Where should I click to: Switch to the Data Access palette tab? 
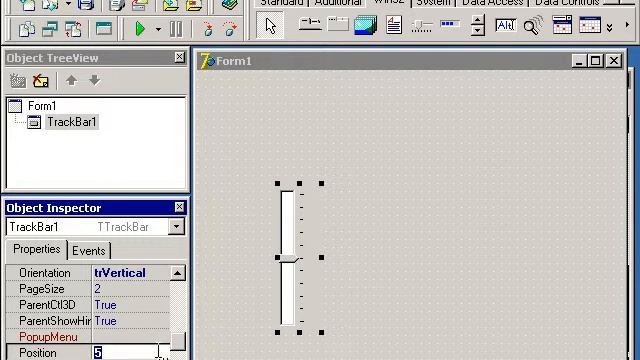(492, 3)
